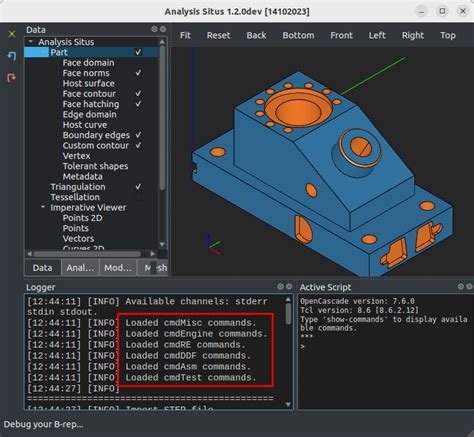The height and width of the screenshot is (437, 474).
Task: Click the Logger vertical scrollbar thumb
Action: (288, 314)
